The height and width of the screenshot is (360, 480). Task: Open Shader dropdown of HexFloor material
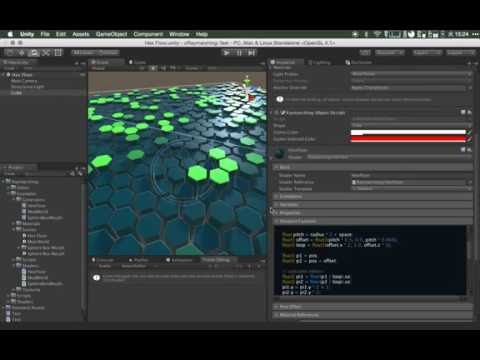(x=389, y=157)
